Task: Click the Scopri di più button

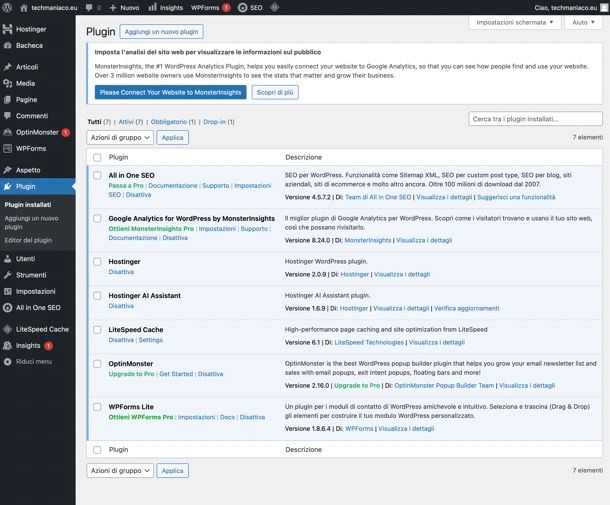Action: click(275, 92)
